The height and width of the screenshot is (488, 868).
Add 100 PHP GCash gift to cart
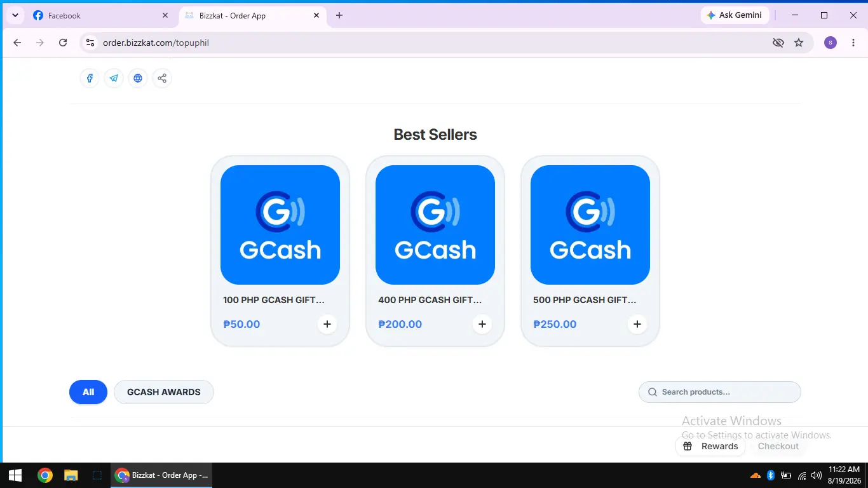[x=327, y=324]
